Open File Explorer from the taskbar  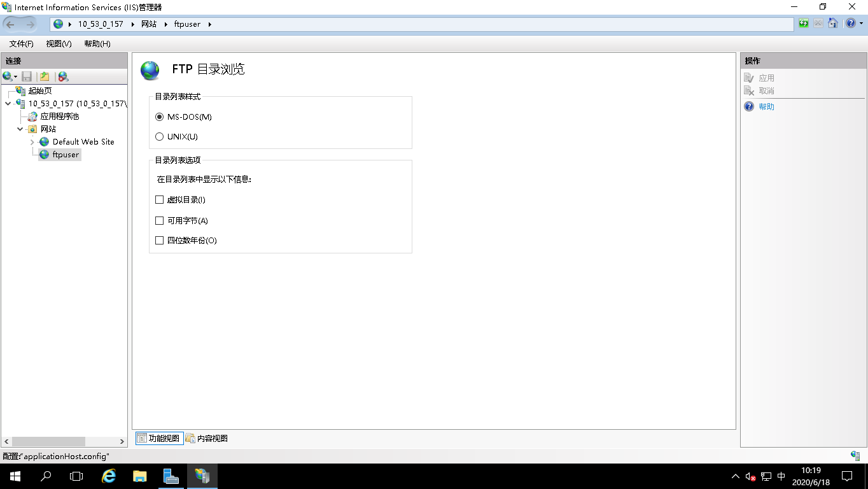point(140,476)
